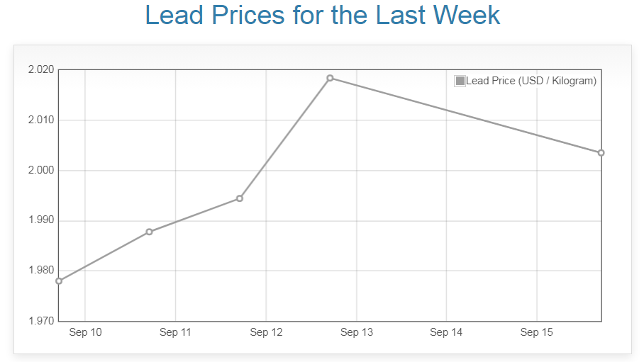Click the Sep 10 x-axis label

point(85,333)
